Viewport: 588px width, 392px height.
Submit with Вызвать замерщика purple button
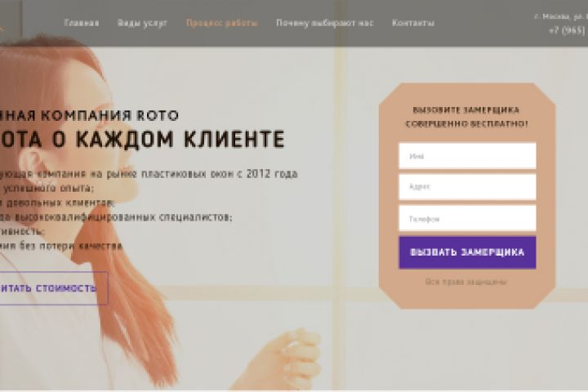click(x=467, y=252)
